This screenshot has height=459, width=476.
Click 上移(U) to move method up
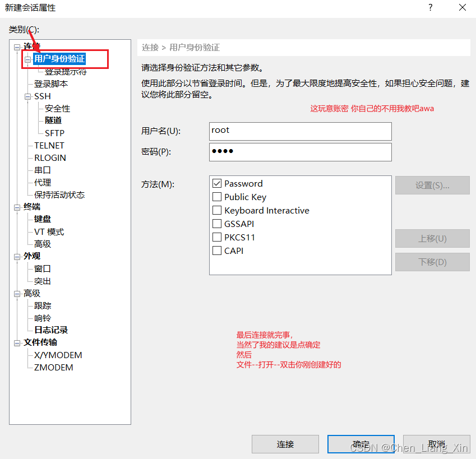432,238
